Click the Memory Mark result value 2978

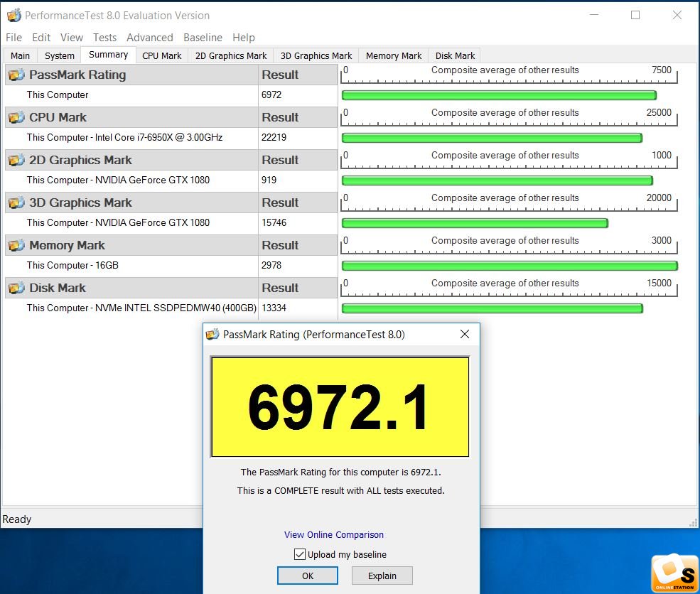pyautogui.click(x=271, y=265)
